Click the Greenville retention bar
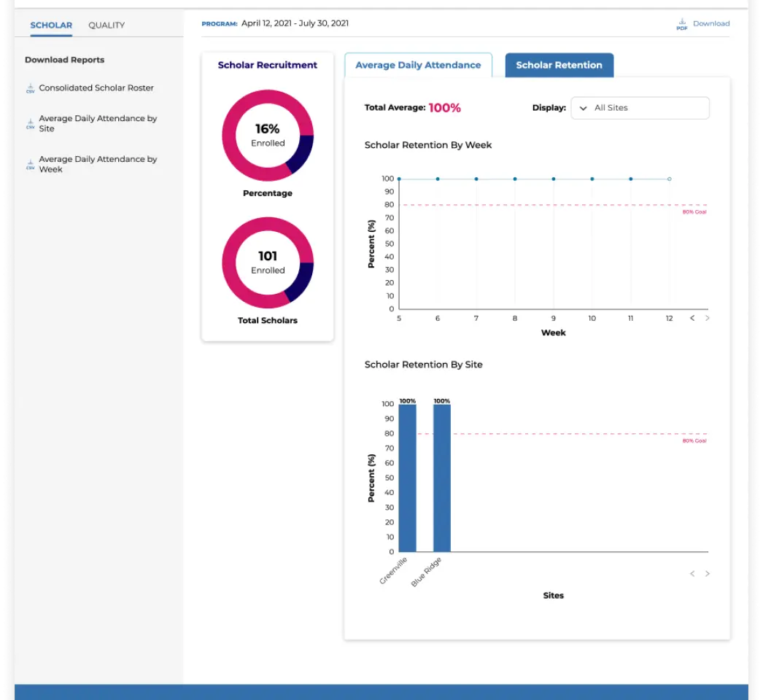Image resolution: width=763 pixels, height=700 pixels. click(x=407, y=478)
